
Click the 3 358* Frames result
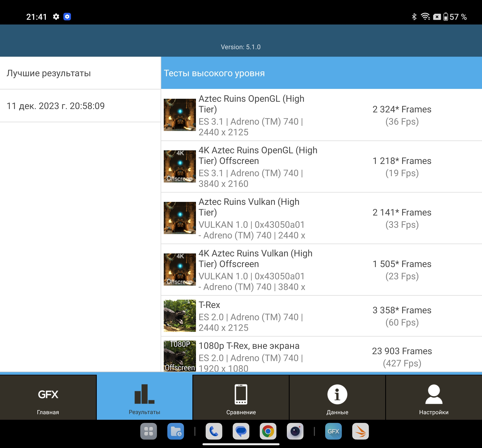click(402, 310)
